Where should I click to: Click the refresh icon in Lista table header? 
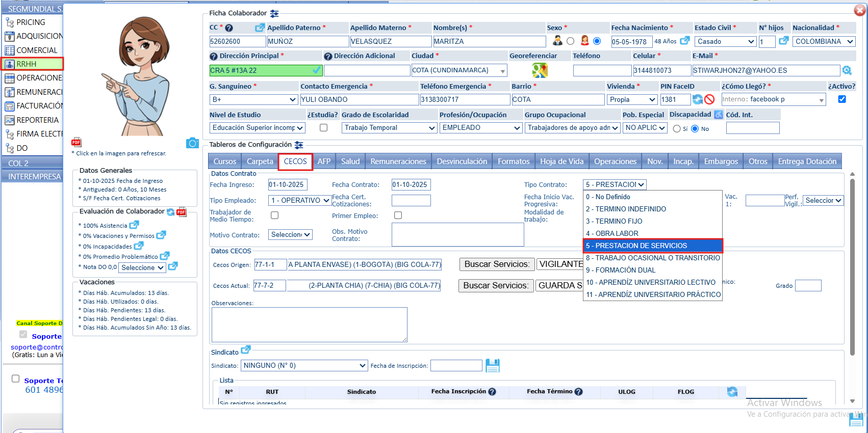pyautogui.click(x=732, y=391)
